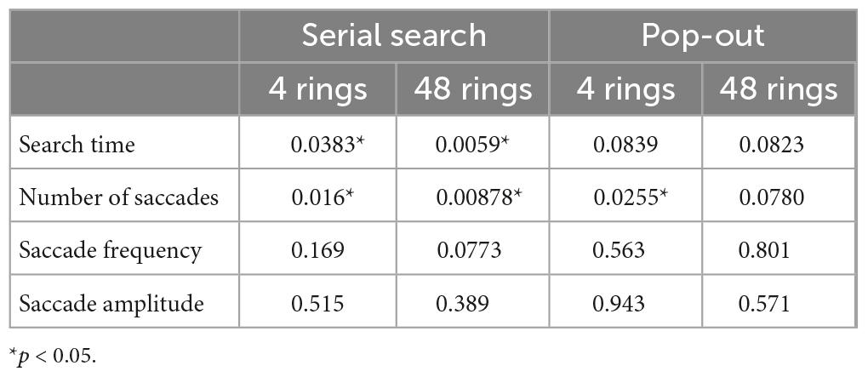Image resolution: width=868 pixels, height=377 pixels.
Task: Click the Serial search column header
Action: 394,35
